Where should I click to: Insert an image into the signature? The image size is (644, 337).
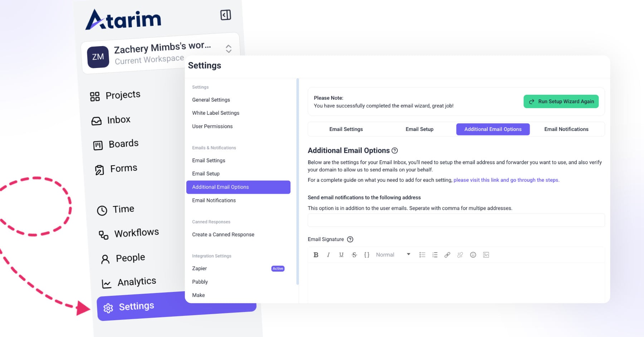point(486,255)
